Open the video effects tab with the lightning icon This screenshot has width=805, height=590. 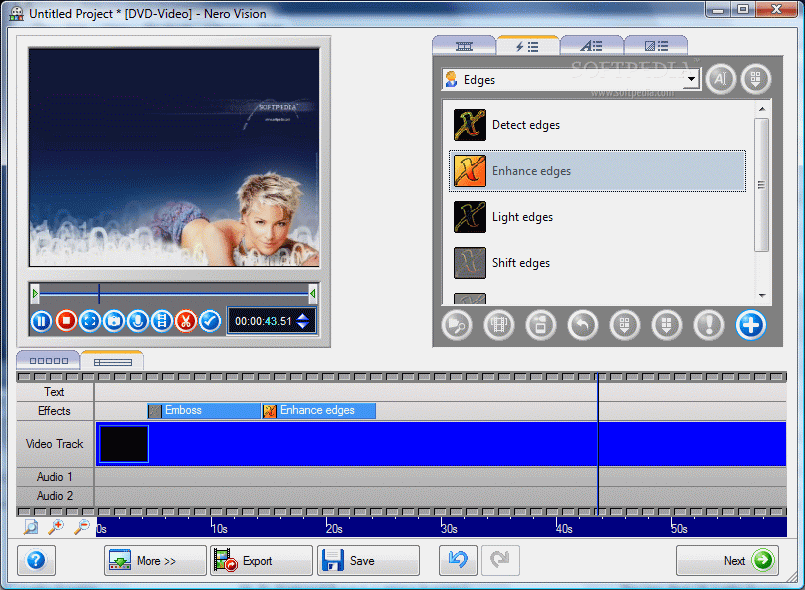(x=527, y=46)
